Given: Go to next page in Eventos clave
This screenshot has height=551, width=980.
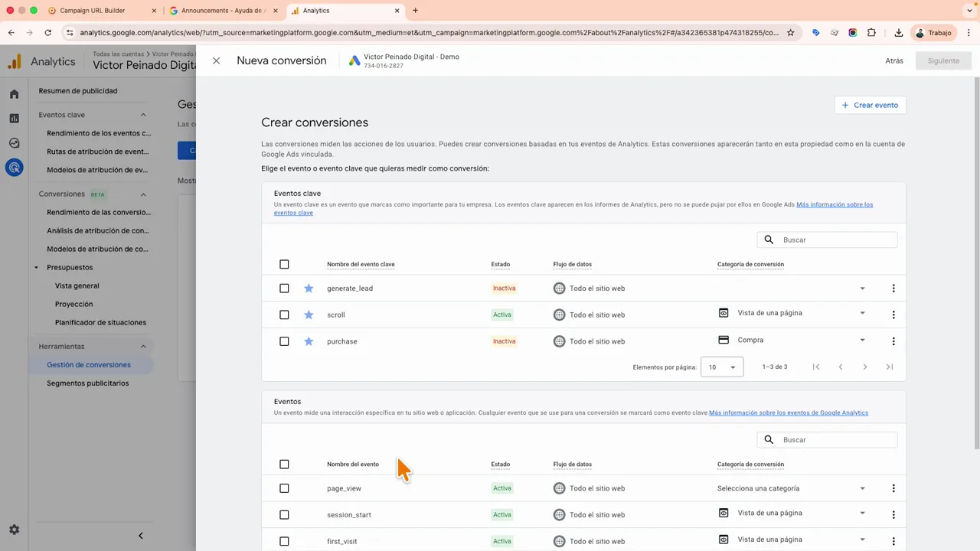Looking at the screenshot, I should pyautogui.click(x=865, y=367).
